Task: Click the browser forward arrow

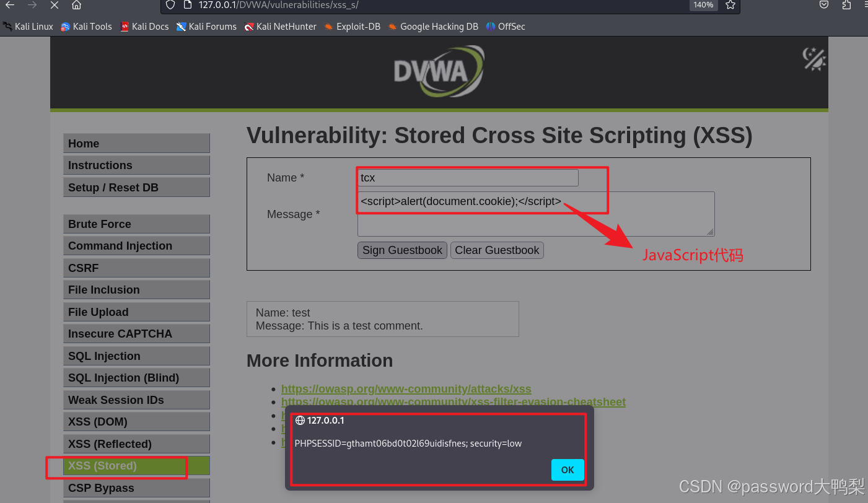Action: click(x=32, y=5)
